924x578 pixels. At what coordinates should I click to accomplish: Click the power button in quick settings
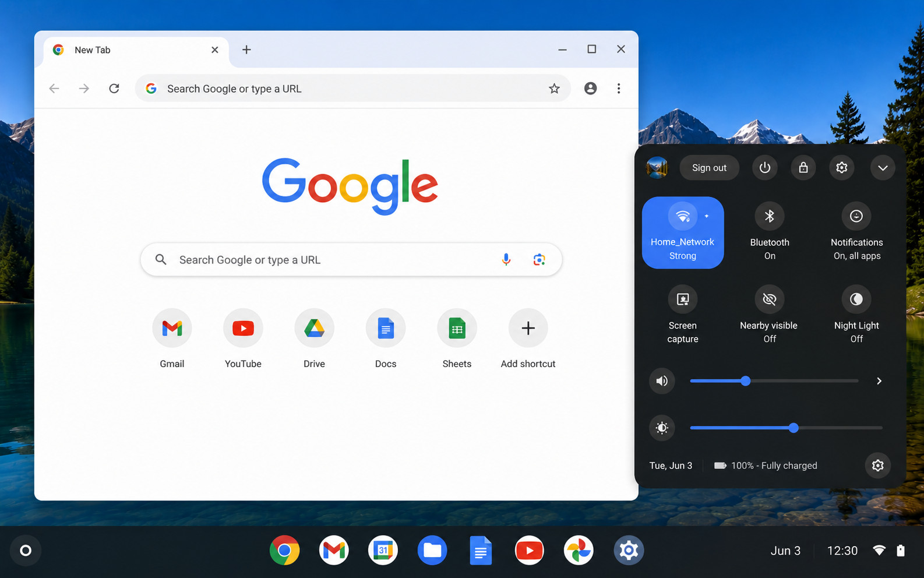(765, 168)
